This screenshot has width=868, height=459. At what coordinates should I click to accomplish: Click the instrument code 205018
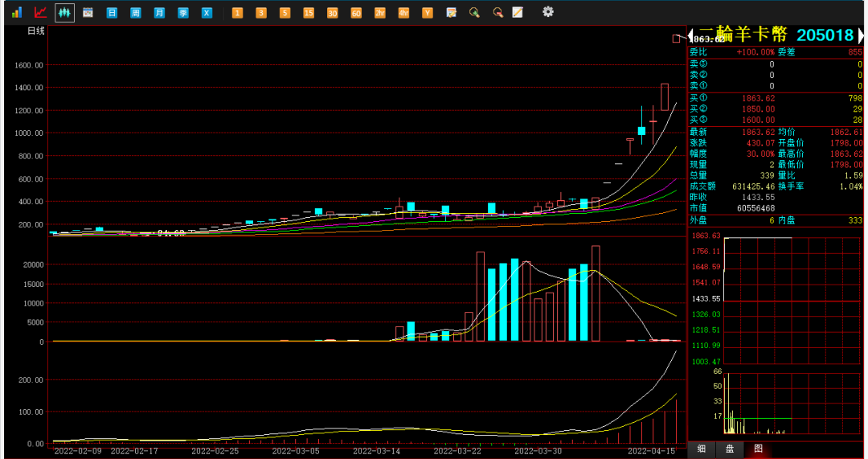pyautogui.click(x=825, y=35)
